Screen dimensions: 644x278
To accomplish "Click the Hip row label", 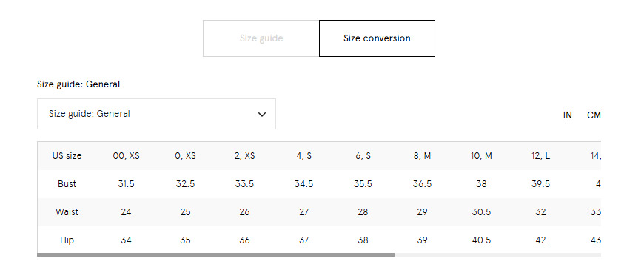I will pos(67,240).
